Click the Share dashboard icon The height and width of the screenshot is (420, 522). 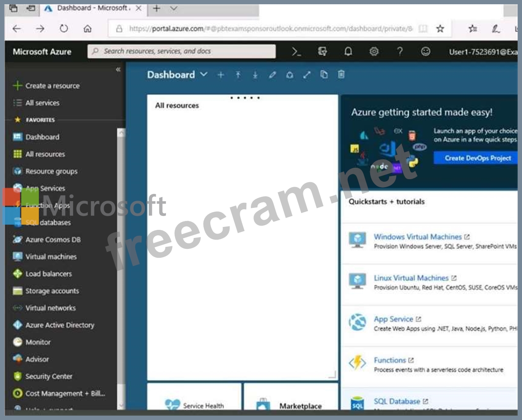coord(290,75)
